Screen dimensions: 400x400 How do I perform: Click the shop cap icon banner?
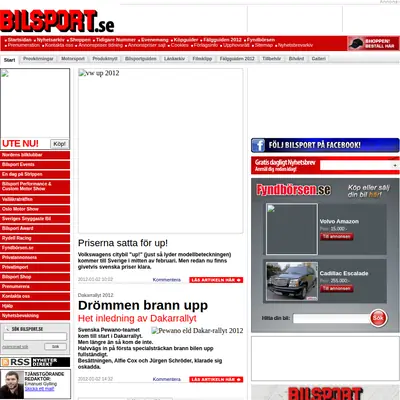(x=373, y=44)
